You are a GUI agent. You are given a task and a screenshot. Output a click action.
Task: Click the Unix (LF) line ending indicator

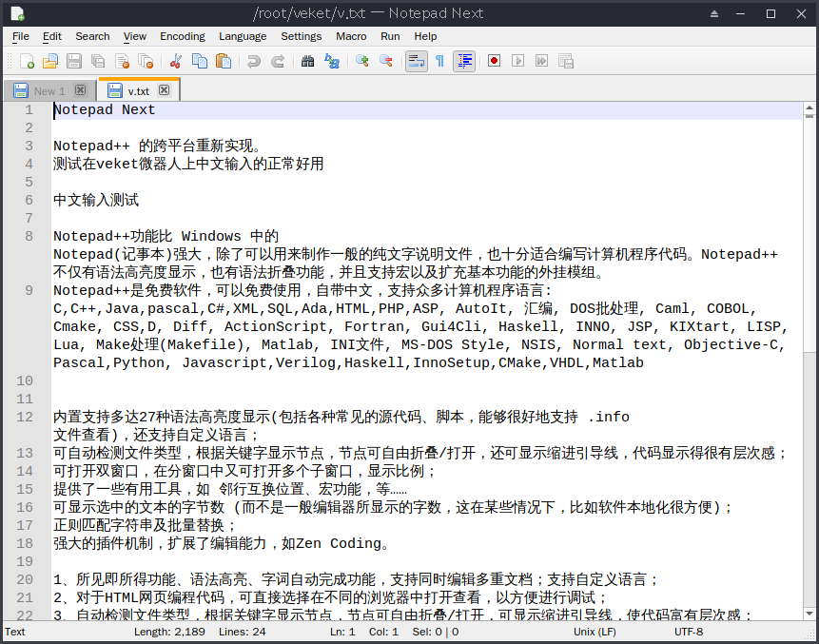pos(595,632)
